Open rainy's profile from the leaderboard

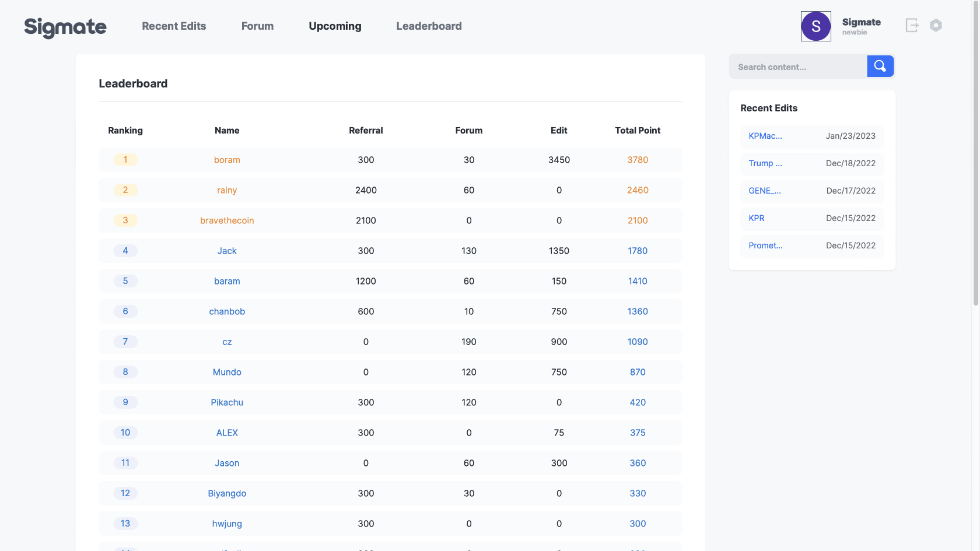227,189
